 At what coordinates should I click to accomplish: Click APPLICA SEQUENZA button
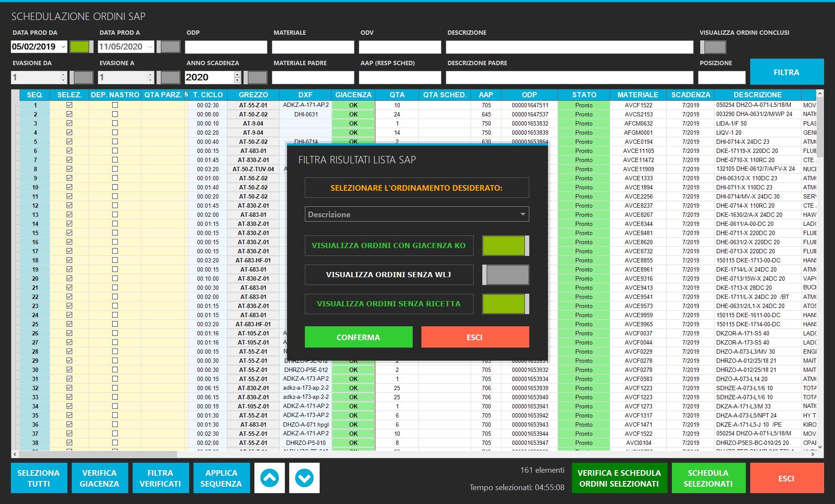[221, 478]
